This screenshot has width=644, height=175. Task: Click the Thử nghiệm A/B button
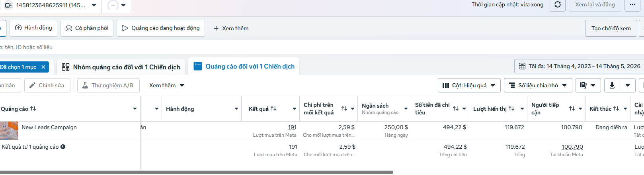[108, 85]
